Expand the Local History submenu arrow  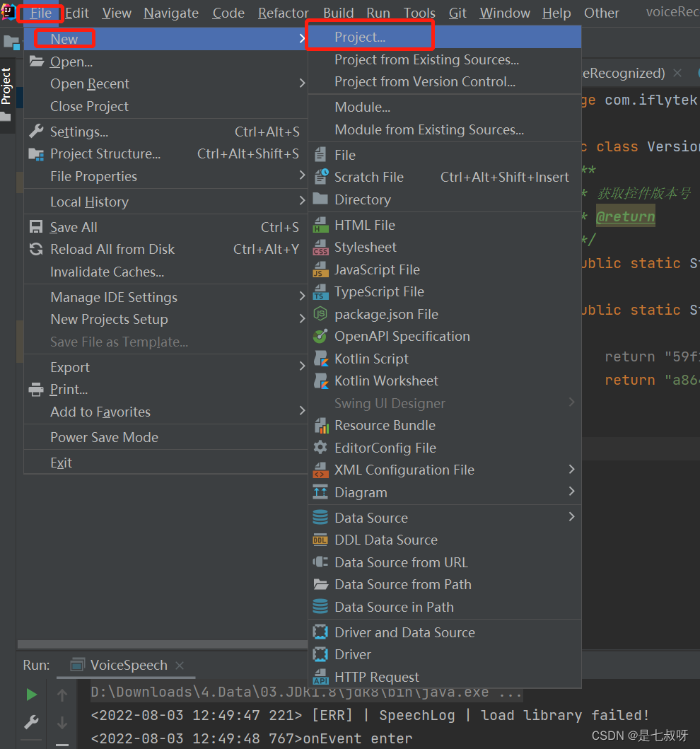pyautogui.click(x=302, y=201)
